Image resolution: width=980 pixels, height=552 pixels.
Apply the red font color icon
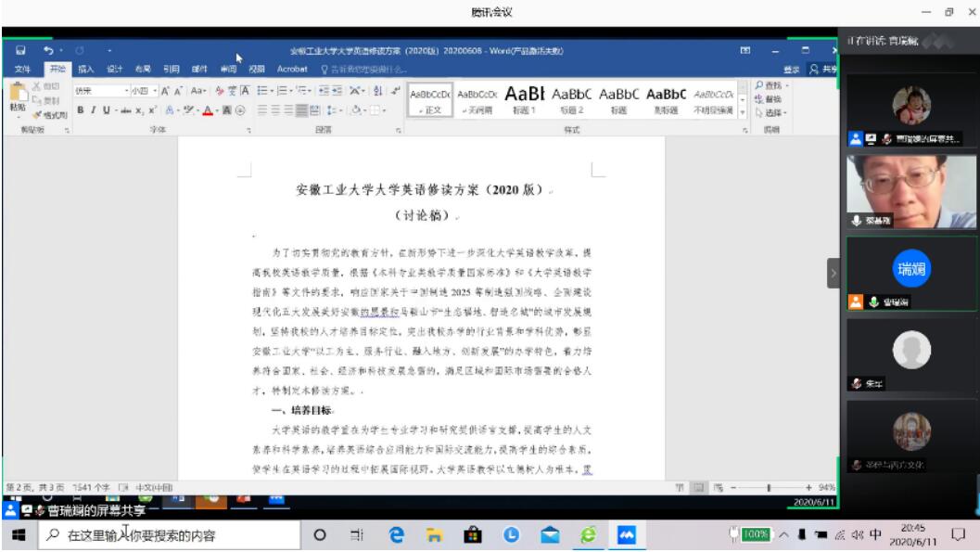click(210, 110)
